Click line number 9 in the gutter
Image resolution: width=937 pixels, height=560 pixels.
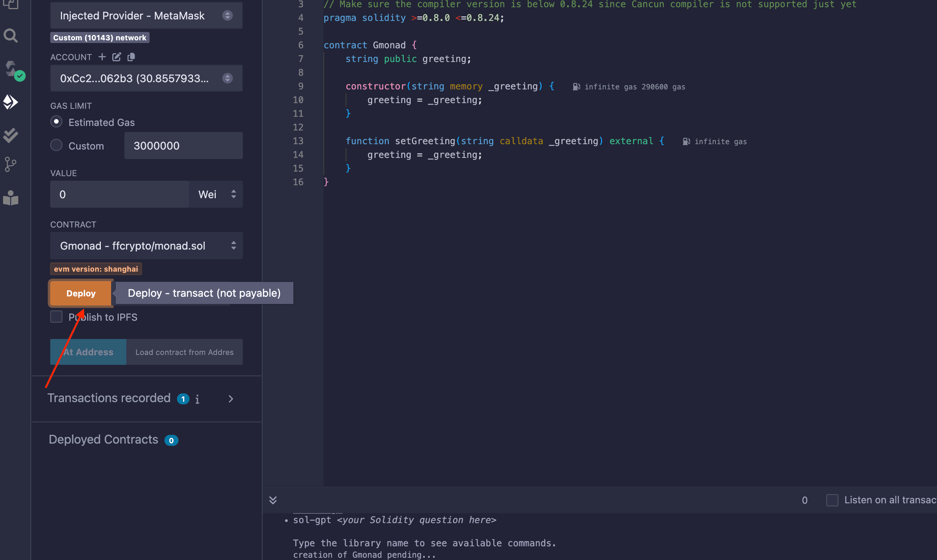(301, 86)
